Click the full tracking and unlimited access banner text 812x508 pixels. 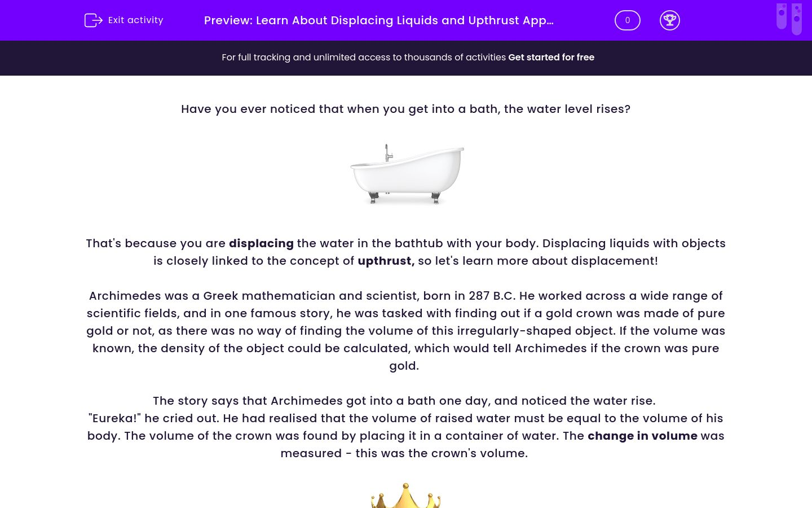[364, 58]
